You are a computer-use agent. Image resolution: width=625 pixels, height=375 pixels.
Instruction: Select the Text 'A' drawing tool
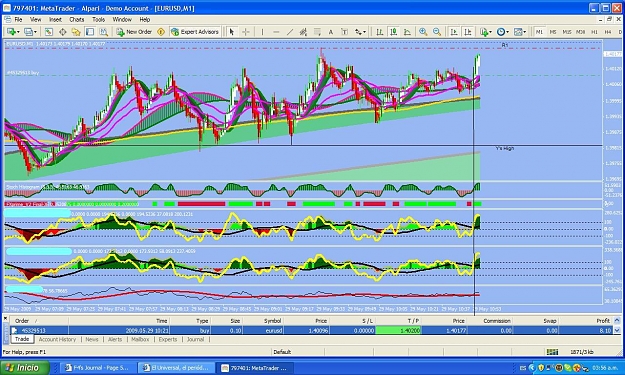330,32
